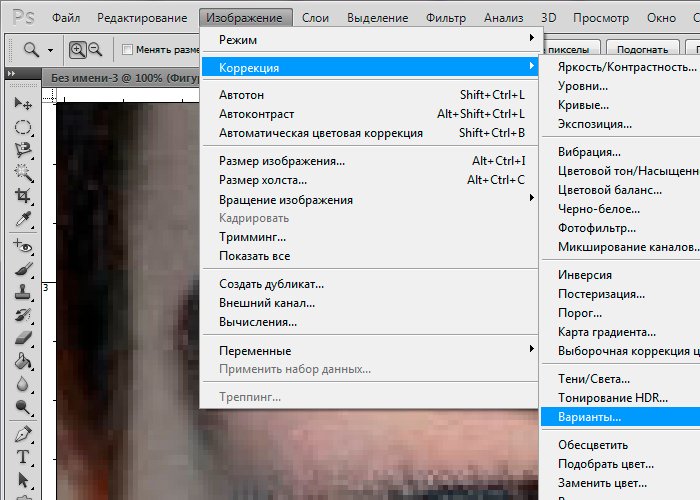Click the zoom out magnifier in options bar

96,50
